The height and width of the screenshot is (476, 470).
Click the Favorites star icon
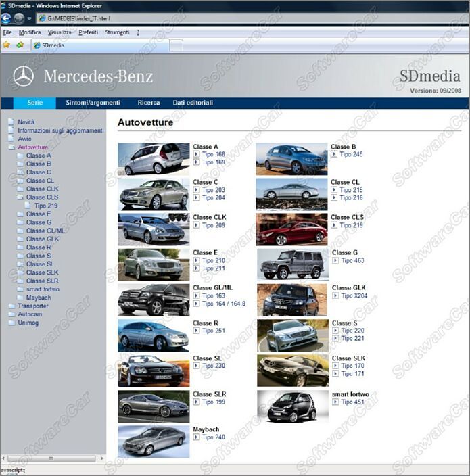7,45
